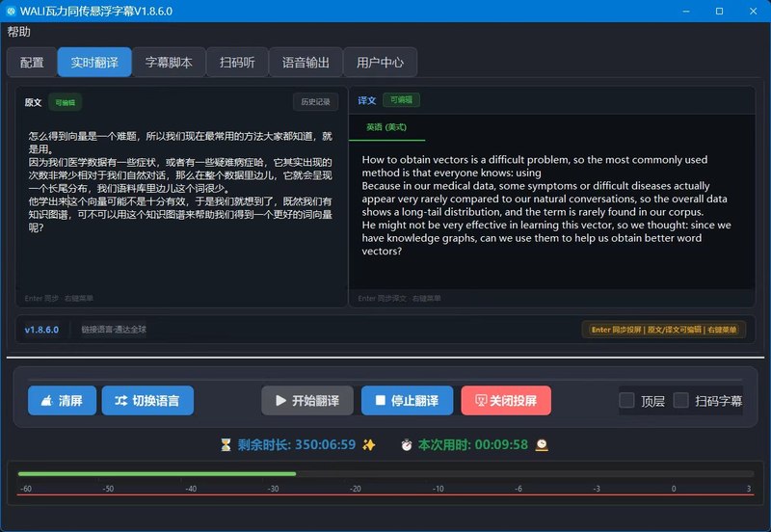Minimize the WALI window
The image size is (771, 532).
tap(686, 11)
